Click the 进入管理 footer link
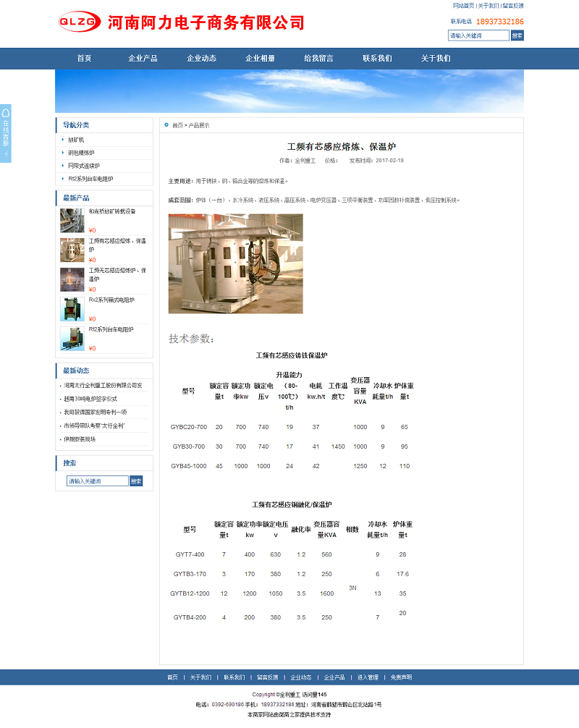 tap(368, 677)
